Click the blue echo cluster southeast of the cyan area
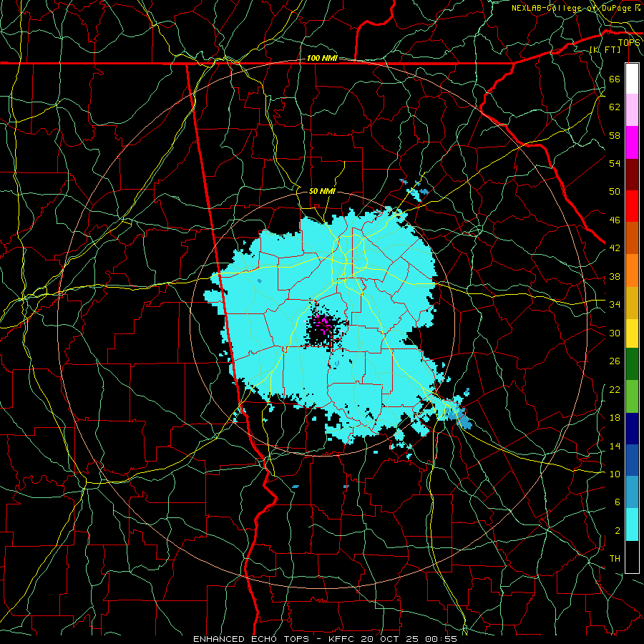This screenshot has width=644, height=644. pyautogui.click(x=459, y=416)
